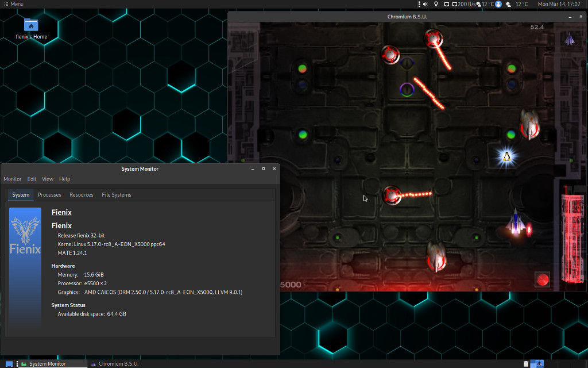Viewport: 588px width, 368px height.
Task: Open the clock showing Mon Mar 14, 17:07
Action: coord(559,4)
